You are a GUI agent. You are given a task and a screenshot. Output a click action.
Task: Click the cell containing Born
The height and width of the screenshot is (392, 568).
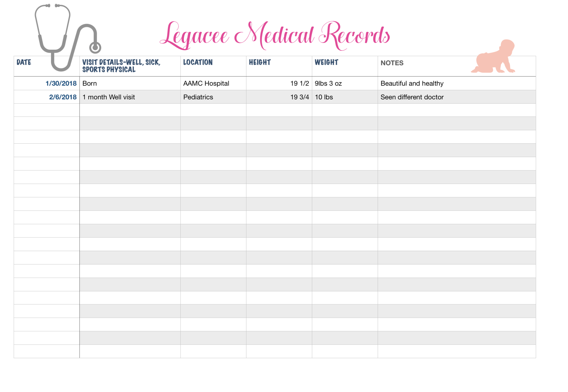pos(89,83)
